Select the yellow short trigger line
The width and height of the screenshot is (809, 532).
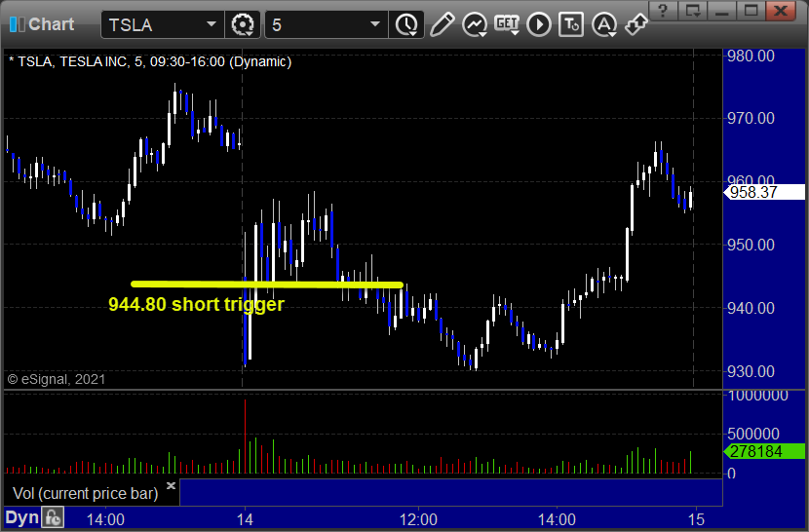tap(267, 285)
